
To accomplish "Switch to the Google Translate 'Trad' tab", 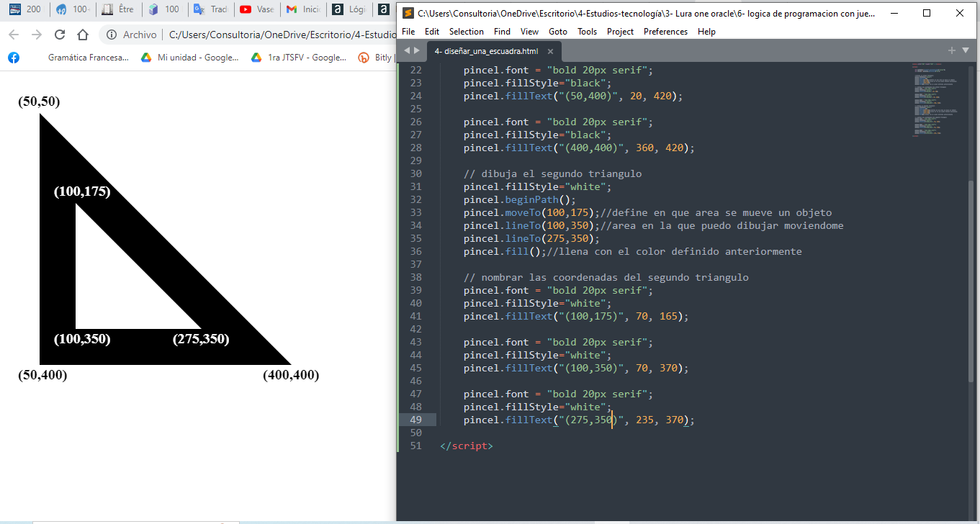I will (x=211, y=9).
